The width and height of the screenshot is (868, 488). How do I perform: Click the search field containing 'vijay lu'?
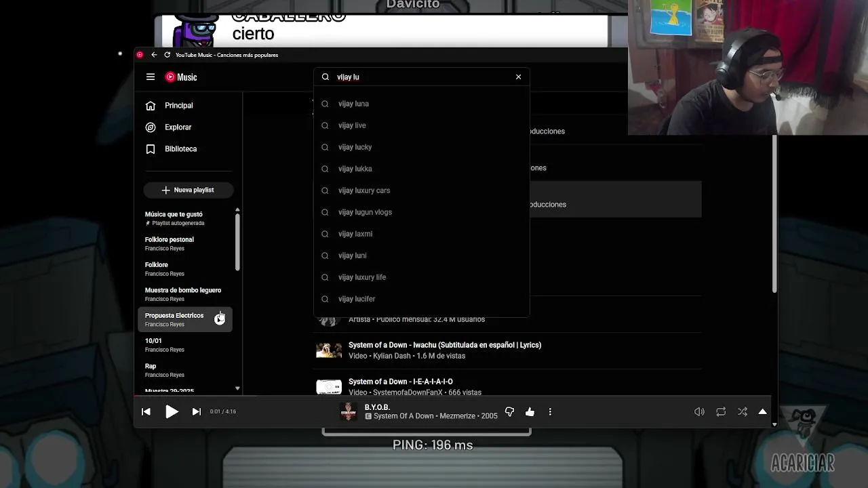422,77
